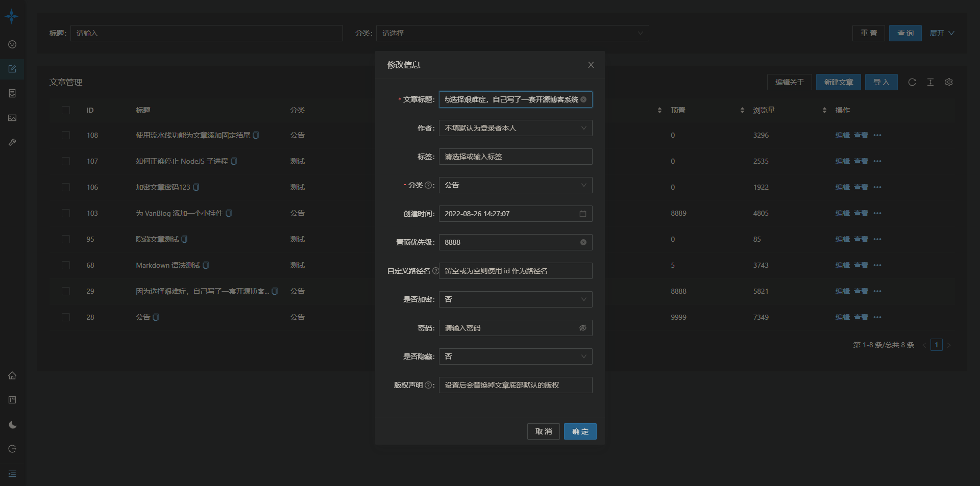Select the checkbox for article 95
This screenshot has height=486, width=980.
[66, 239]
